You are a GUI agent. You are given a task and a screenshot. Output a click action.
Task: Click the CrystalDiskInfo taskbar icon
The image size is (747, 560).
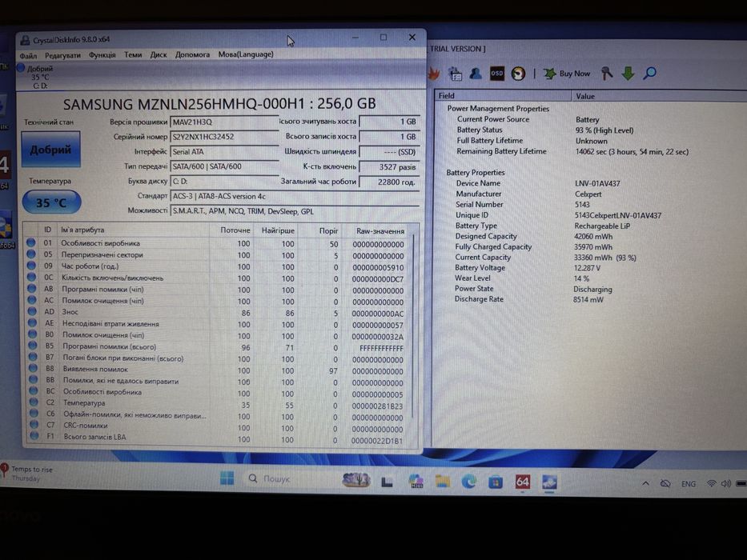click(549, 482)
